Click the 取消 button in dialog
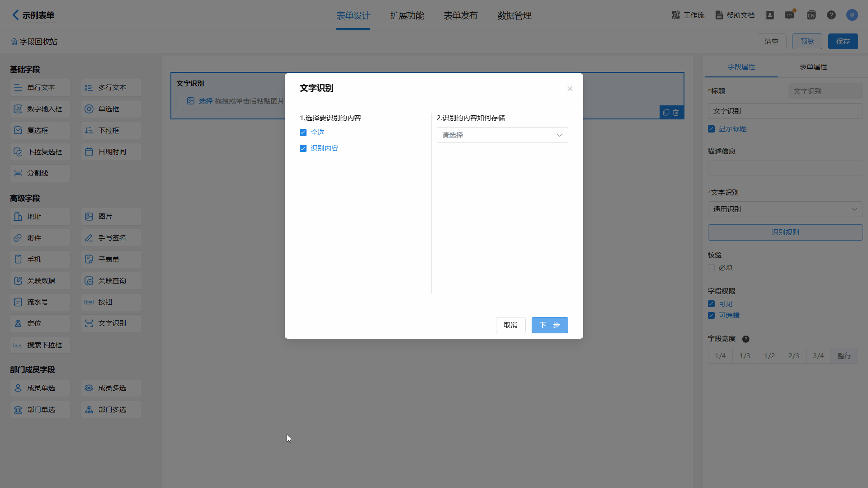 pyautogui.click(x=510, y=325)
